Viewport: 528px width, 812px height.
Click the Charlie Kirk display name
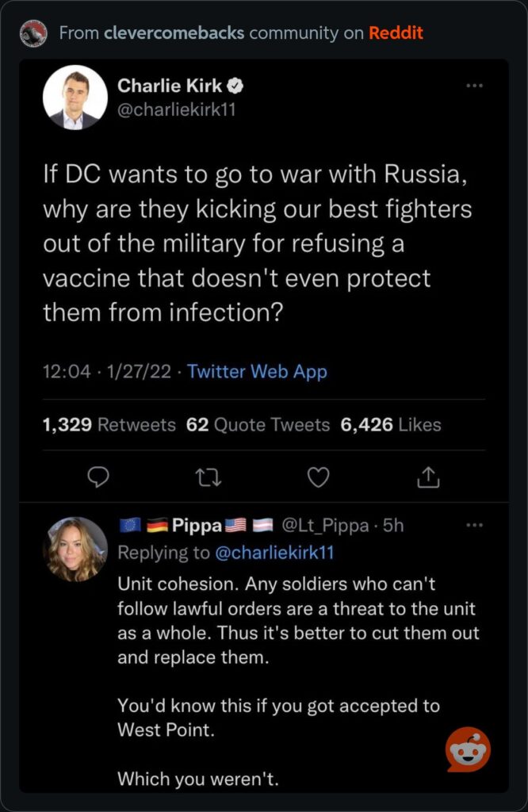(170, 86)
